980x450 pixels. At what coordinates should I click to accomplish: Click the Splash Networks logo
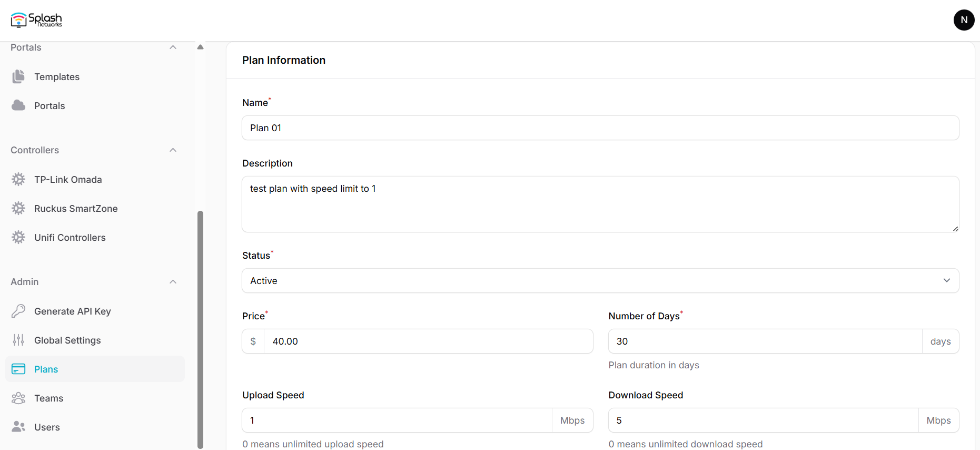pyautogui.click(x=36, y=20)
